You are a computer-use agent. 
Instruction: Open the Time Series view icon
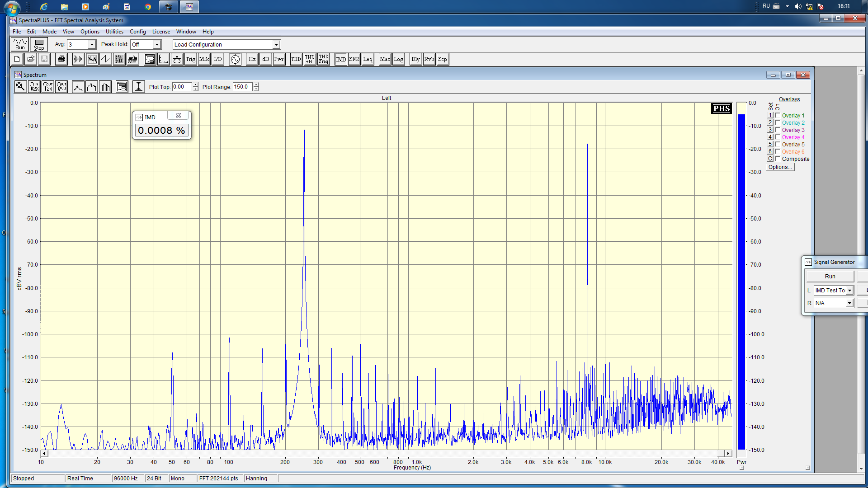point(79,59)
